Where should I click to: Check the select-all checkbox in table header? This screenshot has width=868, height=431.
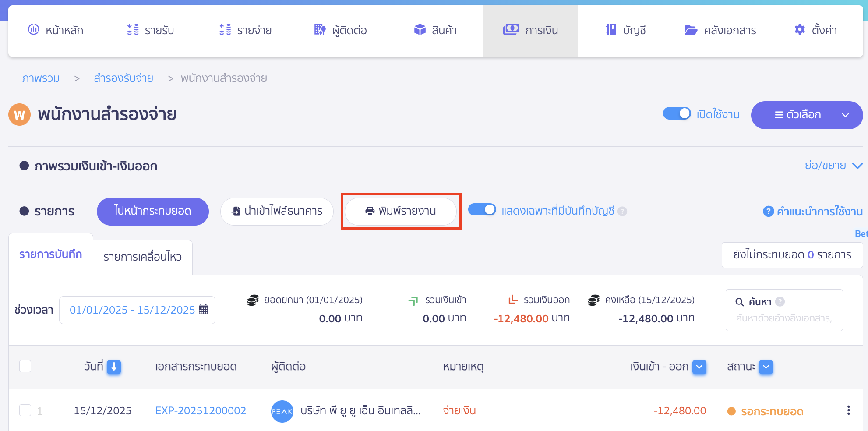(x=25, y=366)
